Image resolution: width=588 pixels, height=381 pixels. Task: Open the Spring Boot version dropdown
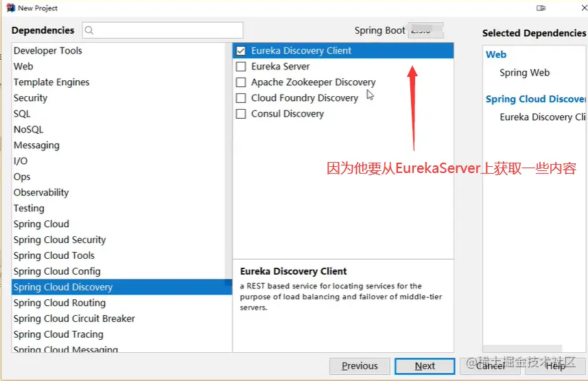pos(425,30)
